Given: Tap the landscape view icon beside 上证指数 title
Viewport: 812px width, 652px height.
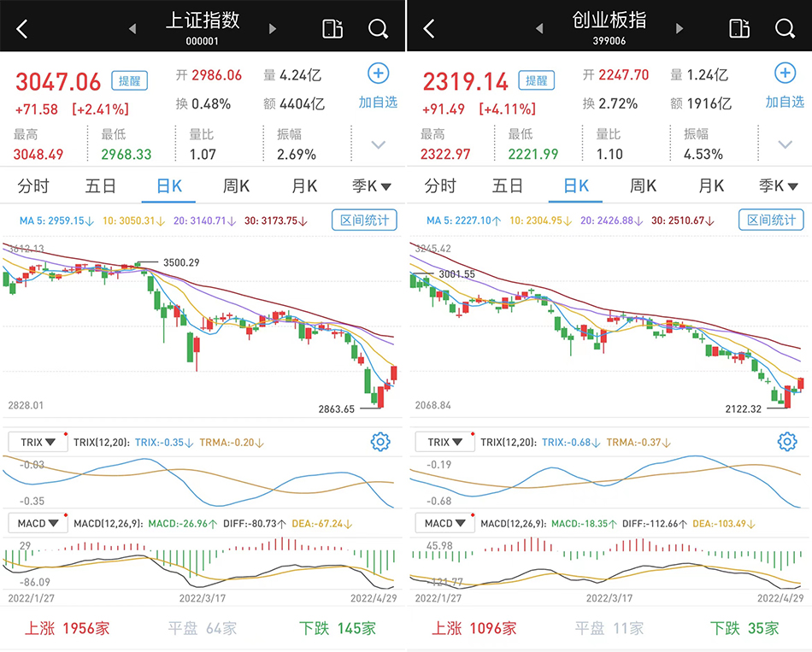Looking at the screenshot, I should tap(332, 29).
